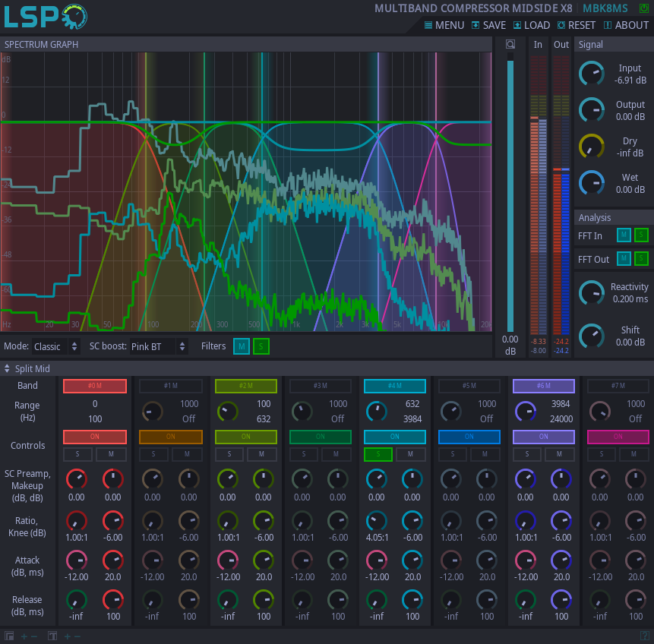The width and height of the screenshot is (654, 644).
Task: Click the Reactivity knob
Action: tap(592, 293)
